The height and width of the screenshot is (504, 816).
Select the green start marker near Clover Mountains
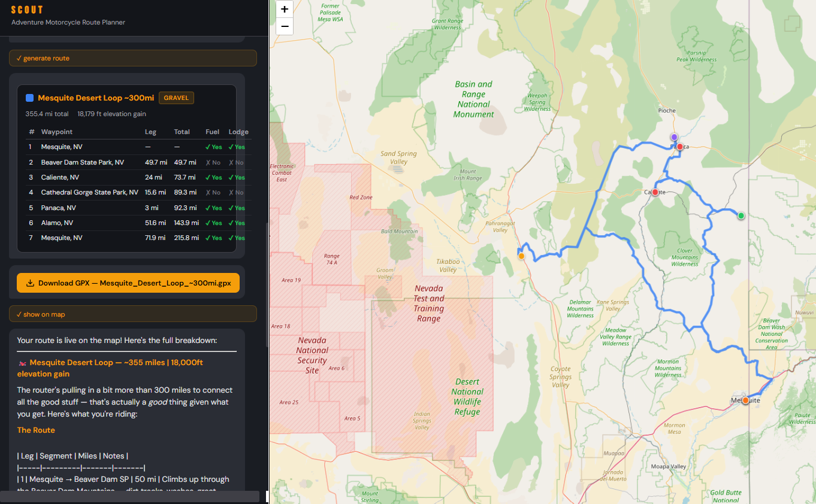[741, 214]
